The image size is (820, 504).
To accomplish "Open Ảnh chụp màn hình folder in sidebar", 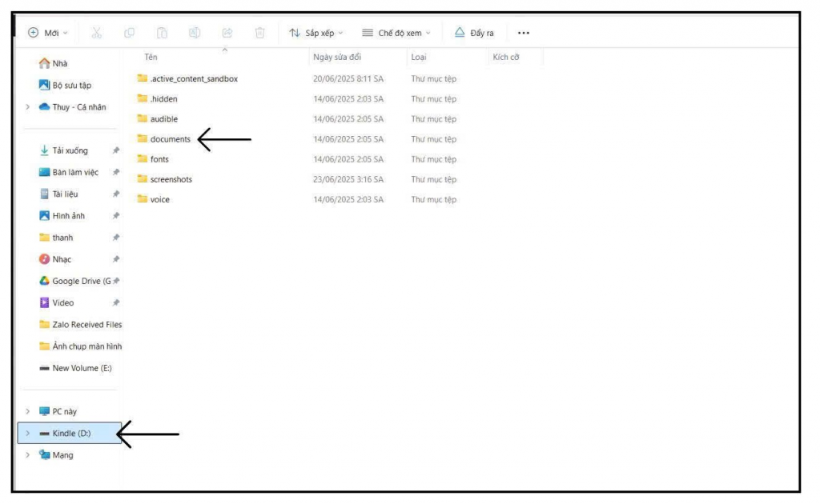I will [x=81, y=346].
